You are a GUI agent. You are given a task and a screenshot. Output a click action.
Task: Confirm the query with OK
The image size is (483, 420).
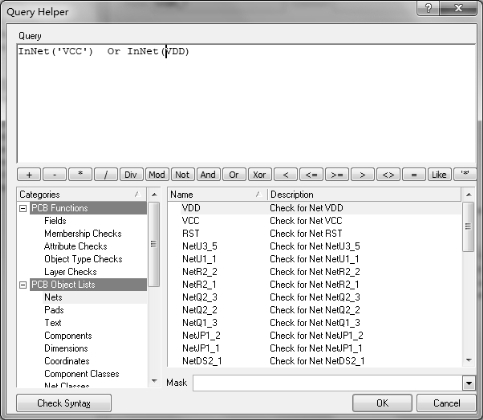click(382, 403)
